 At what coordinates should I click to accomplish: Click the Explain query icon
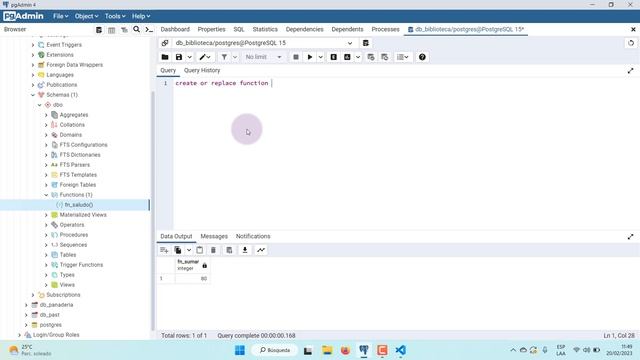click(333, 57)
